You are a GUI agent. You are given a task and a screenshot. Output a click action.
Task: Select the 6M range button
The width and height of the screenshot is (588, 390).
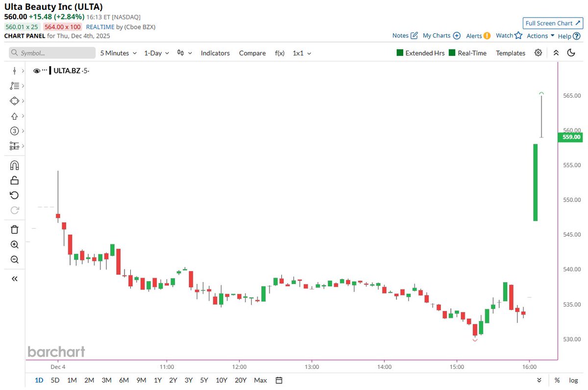click(x=124, y=380)
